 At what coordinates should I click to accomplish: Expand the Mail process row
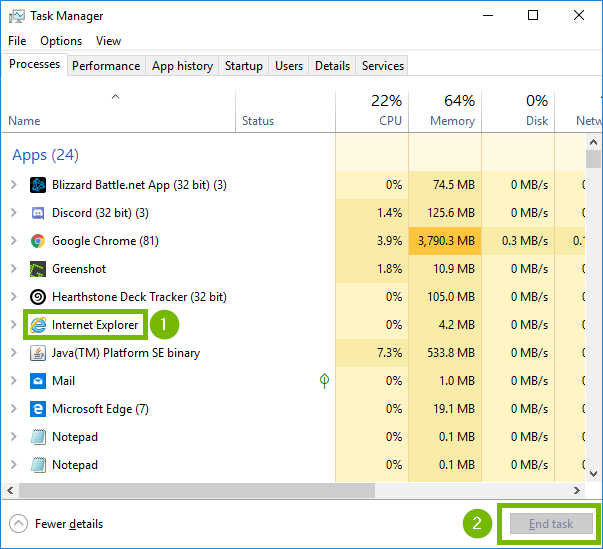point(14,381)
